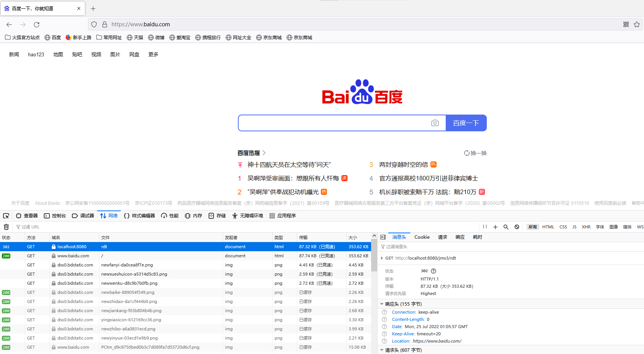Open tracking protection via the shield icon

94,24
